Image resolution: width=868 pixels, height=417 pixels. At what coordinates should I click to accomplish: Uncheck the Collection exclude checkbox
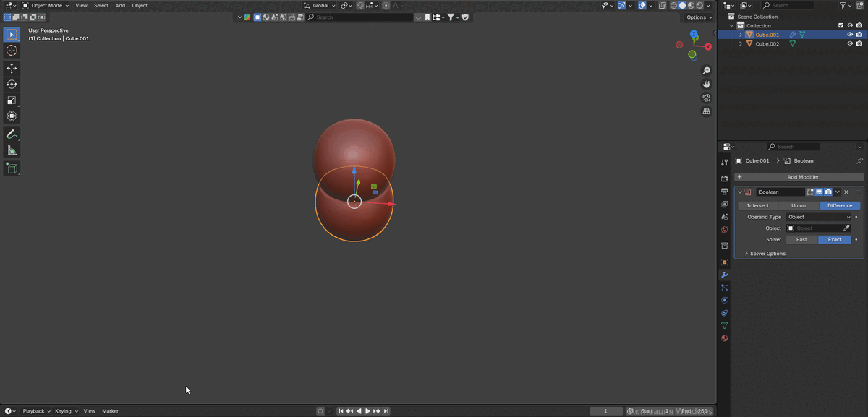[x=841, y=25]
